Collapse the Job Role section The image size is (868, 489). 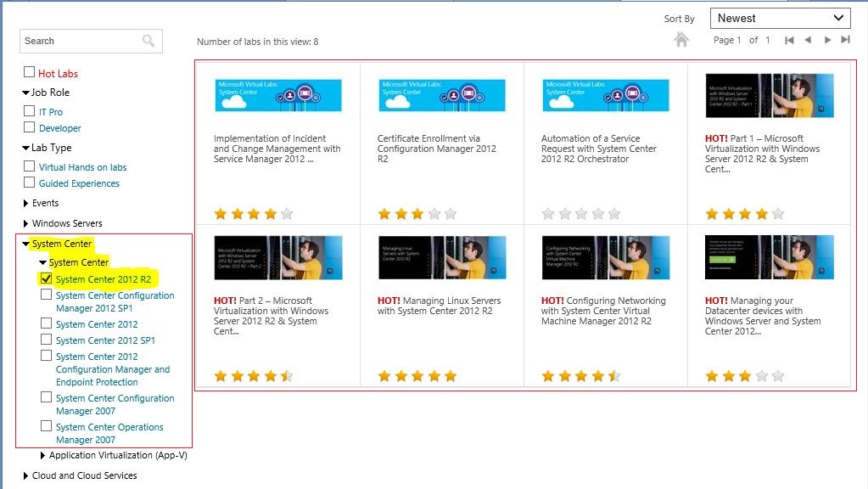pyautogui.click(x=25, y=93)
